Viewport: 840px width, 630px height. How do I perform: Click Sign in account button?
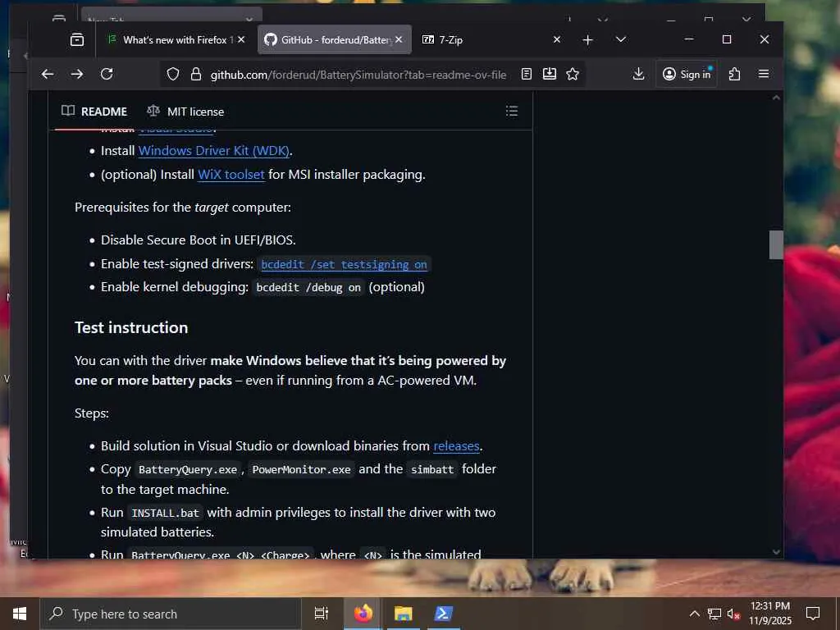pos(687,74)
